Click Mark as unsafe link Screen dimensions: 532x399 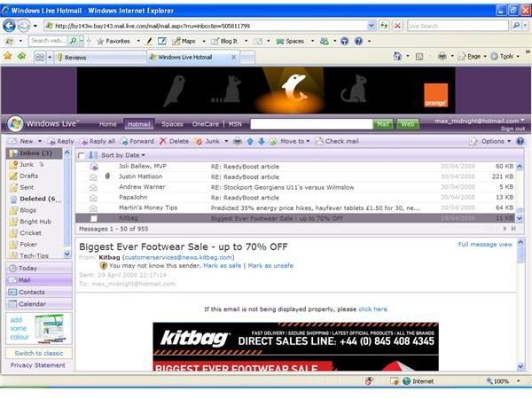(x=270, y=266)
